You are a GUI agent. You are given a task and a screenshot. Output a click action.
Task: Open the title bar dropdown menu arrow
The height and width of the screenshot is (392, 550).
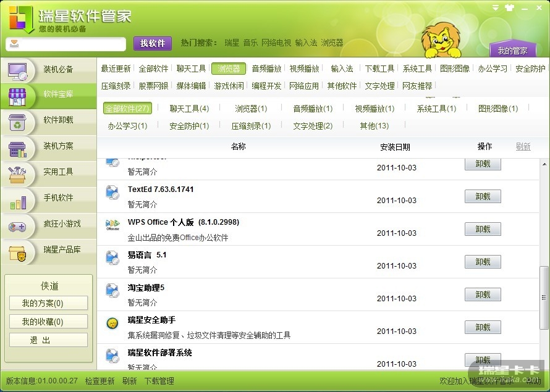pos(495,7)
